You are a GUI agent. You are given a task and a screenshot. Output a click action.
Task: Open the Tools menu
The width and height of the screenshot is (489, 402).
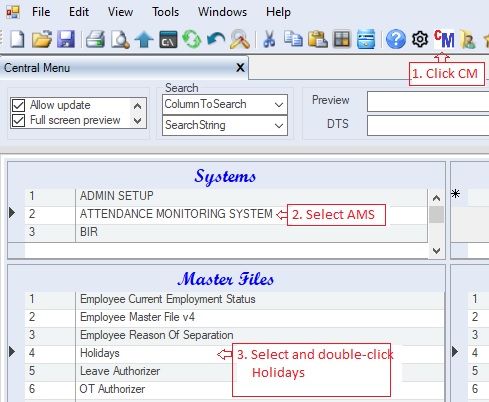pos(165,12)
